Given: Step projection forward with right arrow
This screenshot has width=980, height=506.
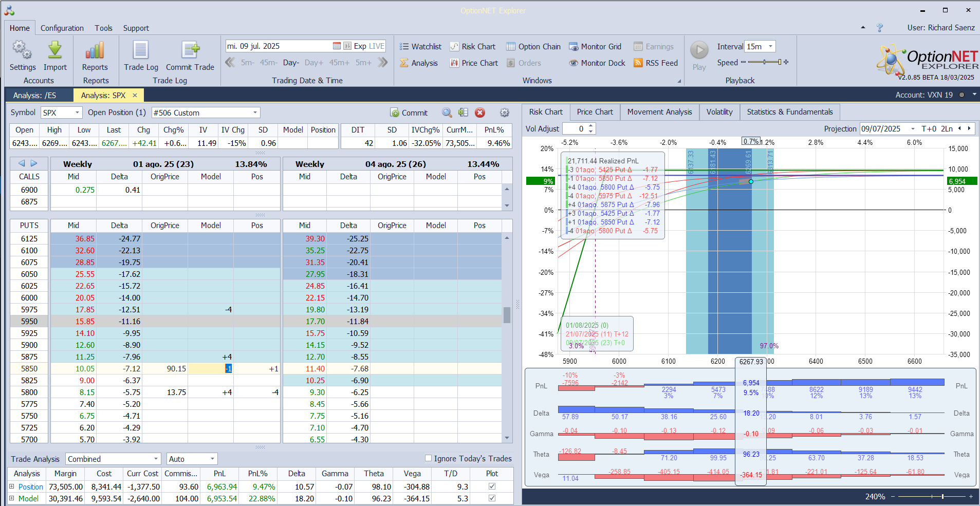Looking at the screenshot, I should [969, 128].
